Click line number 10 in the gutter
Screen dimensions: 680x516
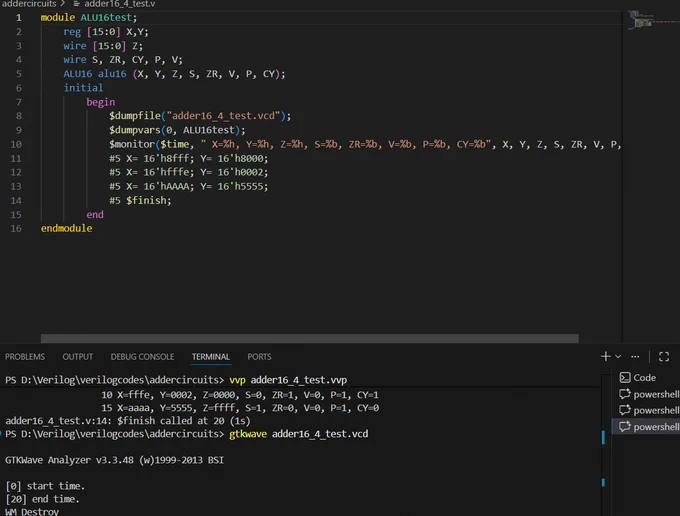click(16, 144)
